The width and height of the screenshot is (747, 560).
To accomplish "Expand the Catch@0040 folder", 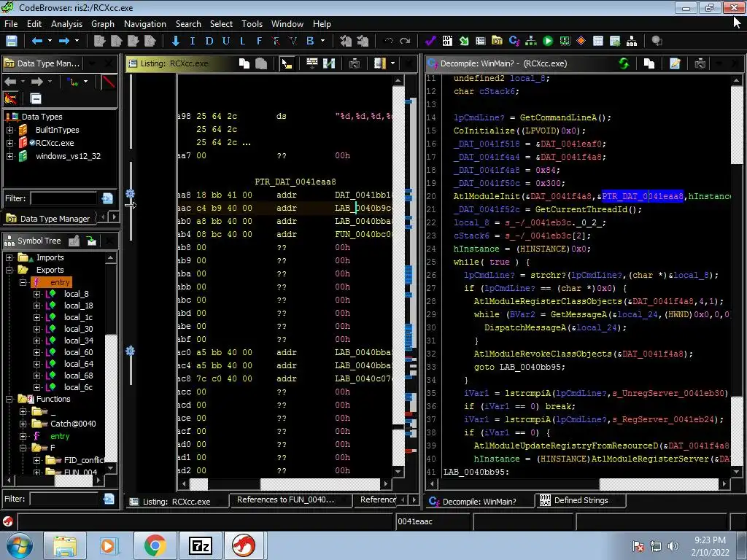I will tap(23, 424).
